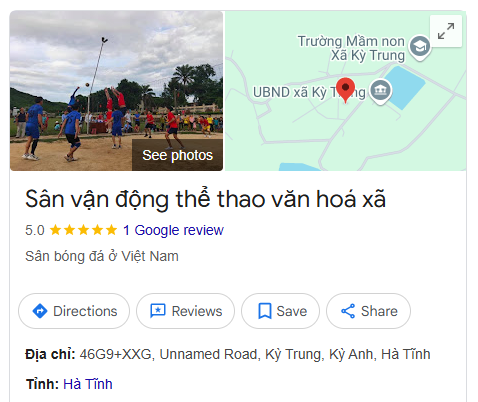
Task: Click the blue lake area on the map
Action: [x=407, y=87]
